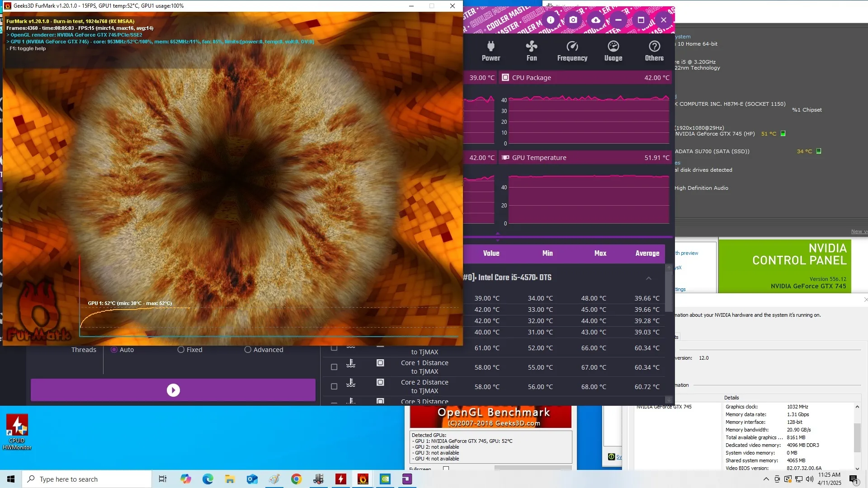The height and width of the screenshot is (488, 868).
Task: Open network status in system tray
Action: 799,479
